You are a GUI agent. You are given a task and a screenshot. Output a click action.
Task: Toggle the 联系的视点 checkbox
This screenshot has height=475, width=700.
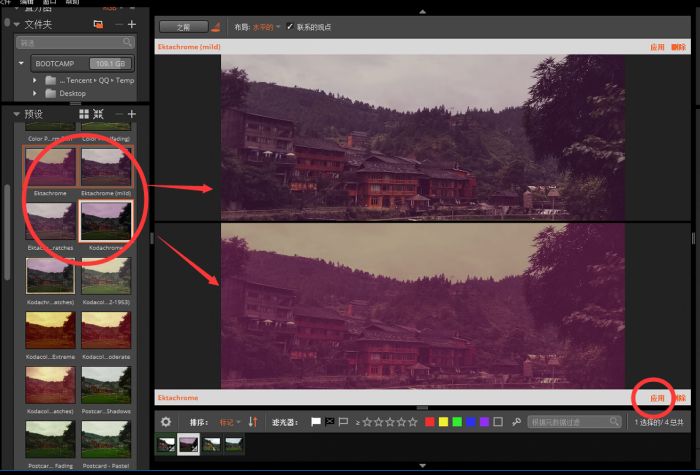pyautogui.click(x=290, y=27)
